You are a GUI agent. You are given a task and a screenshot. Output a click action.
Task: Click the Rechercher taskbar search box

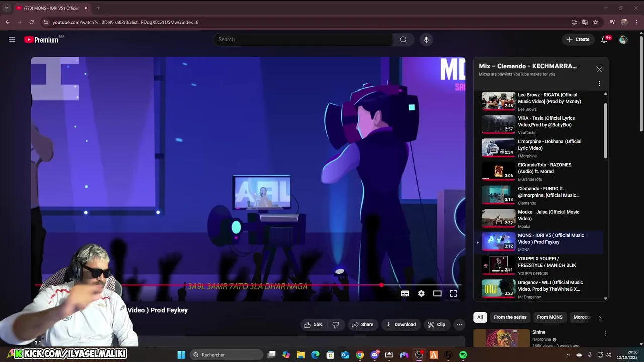click(x=227, y=355)
